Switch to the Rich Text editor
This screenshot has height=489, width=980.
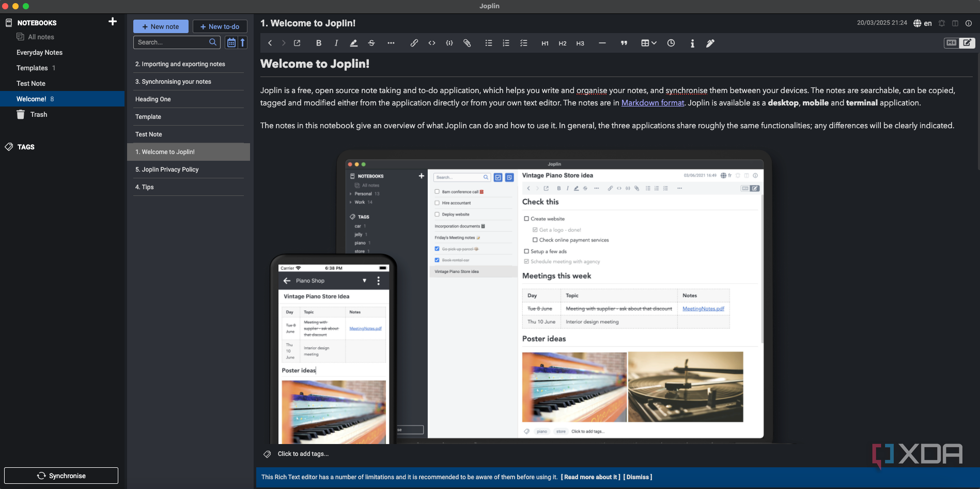pos(967,43)
